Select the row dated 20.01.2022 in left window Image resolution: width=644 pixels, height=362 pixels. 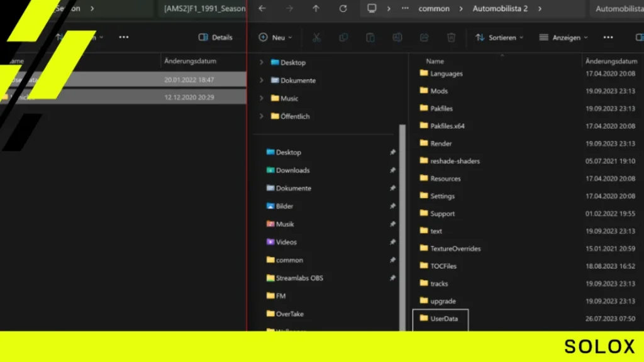pyautogui.click(x=123, y=80)
